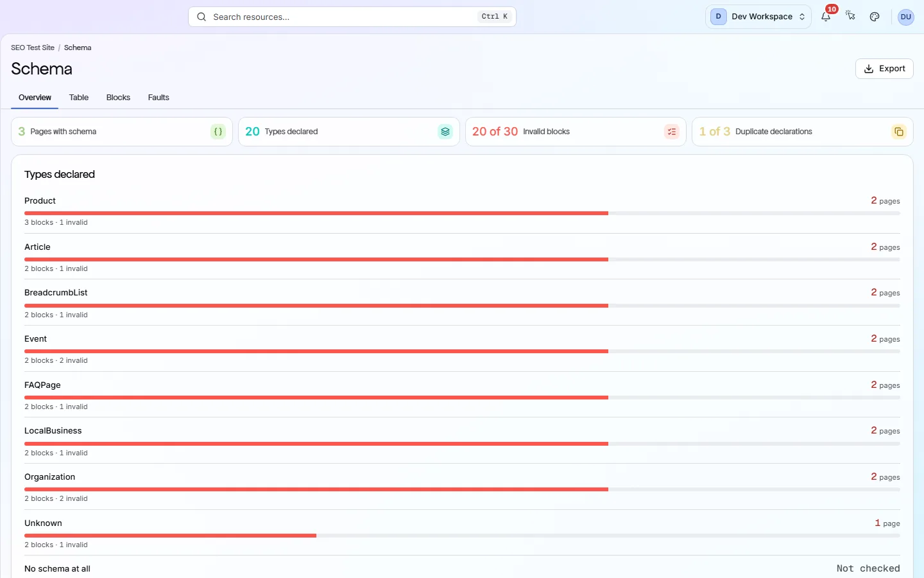Click the Invalid blocks checklist icon

[x=672, y=132]
